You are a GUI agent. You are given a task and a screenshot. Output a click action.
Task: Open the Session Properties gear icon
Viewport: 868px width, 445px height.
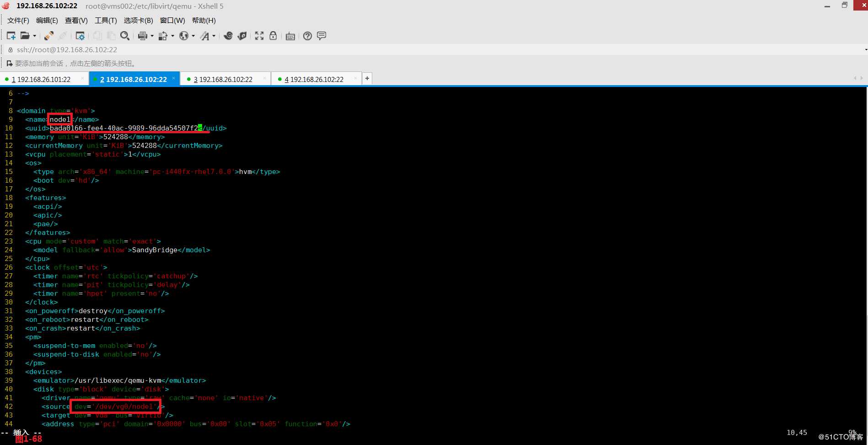80,36
